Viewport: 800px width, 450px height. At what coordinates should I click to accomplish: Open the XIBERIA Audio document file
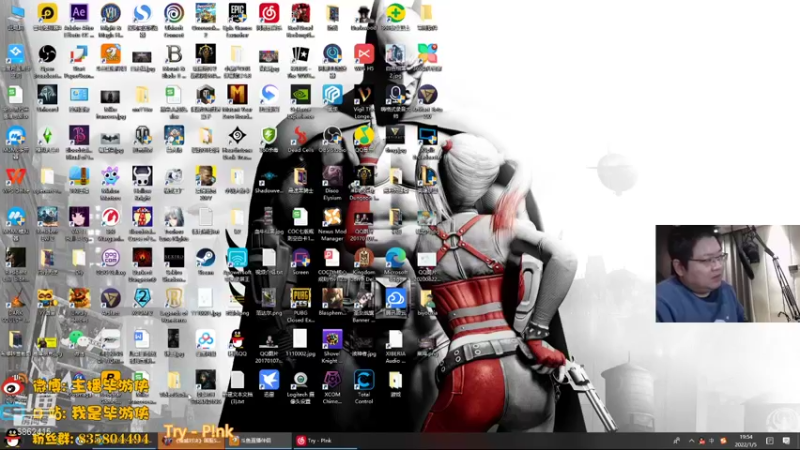click(395, 339)
